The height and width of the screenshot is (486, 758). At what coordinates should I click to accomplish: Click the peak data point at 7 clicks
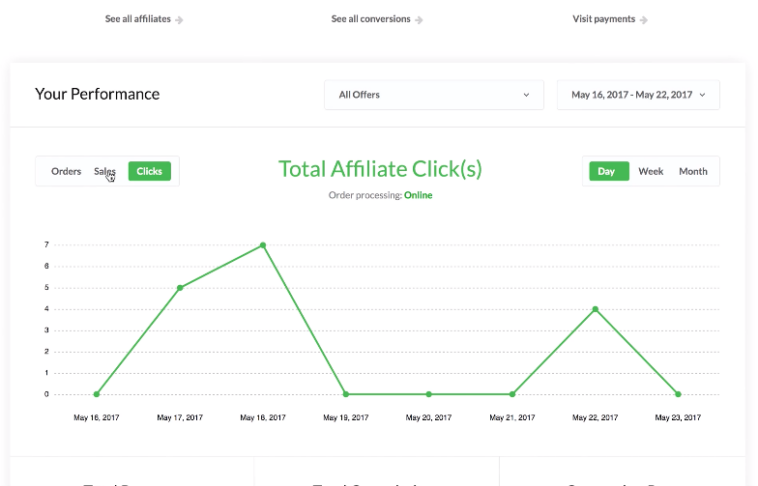click(x=263, y=245)
